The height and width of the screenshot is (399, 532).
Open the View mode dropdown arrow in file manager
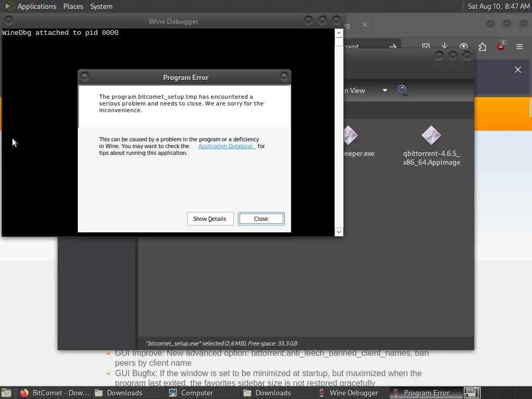(385, 90)
